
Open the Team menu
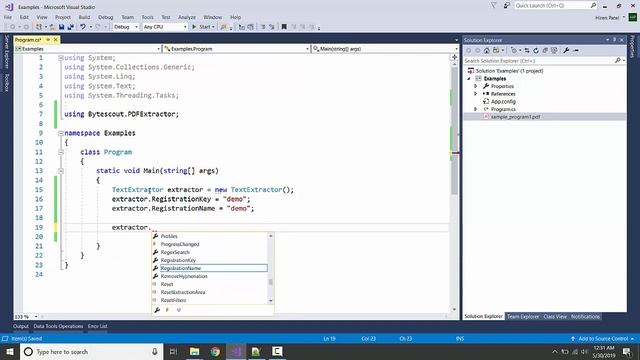click(x=127, y=17)
